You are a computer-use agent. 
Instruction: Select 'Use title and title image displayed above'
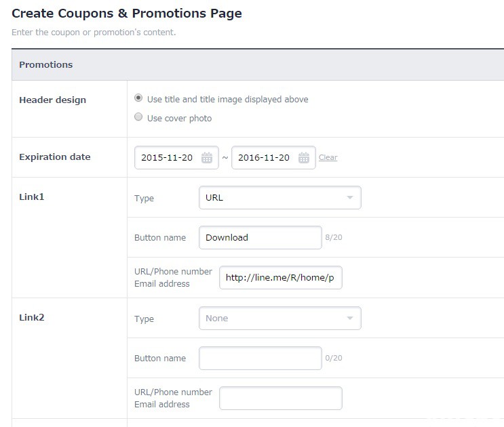pyautogui.click(x=138, y=98)
